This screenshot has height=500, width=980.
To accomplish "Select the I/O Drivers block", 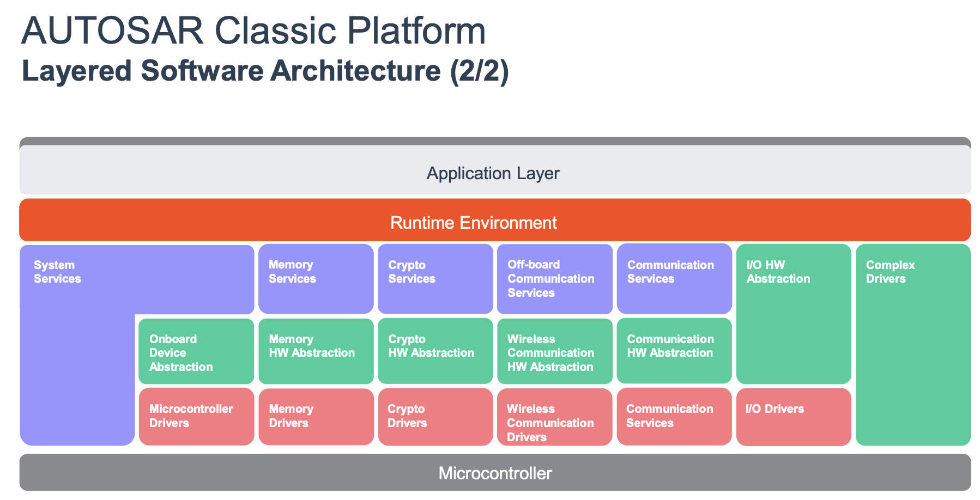I will 794,417.
